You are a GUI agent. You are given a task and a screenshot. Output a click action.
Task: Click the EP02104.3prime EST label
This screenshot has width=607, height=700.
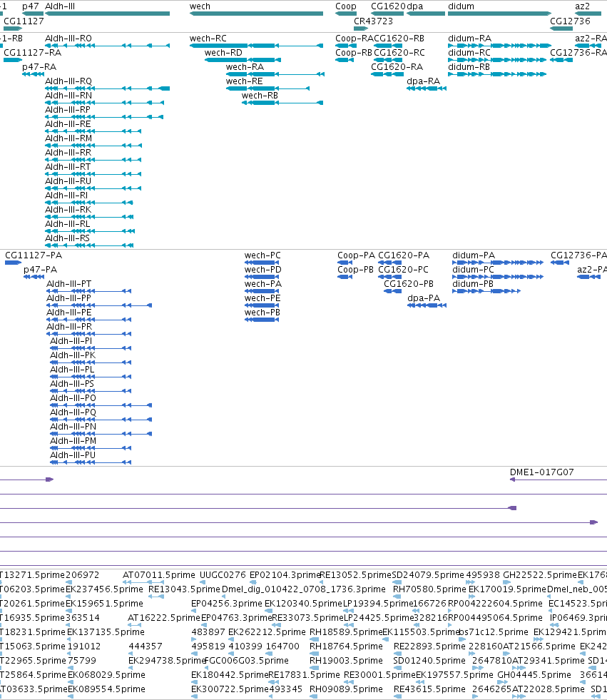click(285, 575)
